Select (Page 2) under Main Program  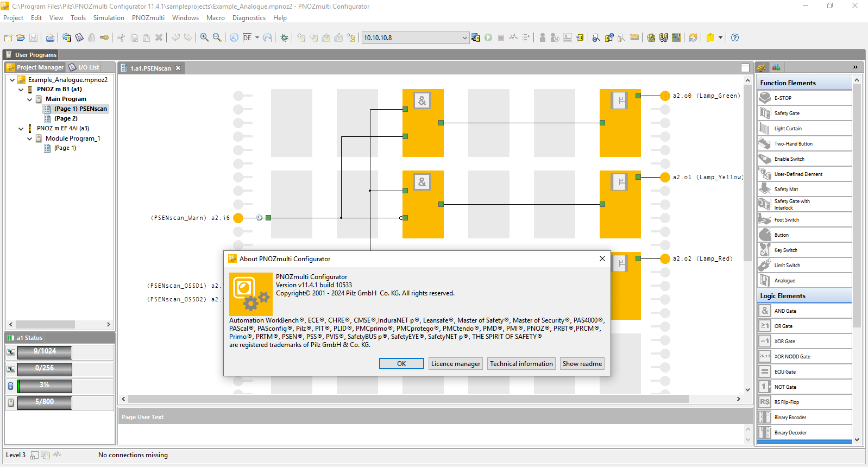[x=66, y=118]
